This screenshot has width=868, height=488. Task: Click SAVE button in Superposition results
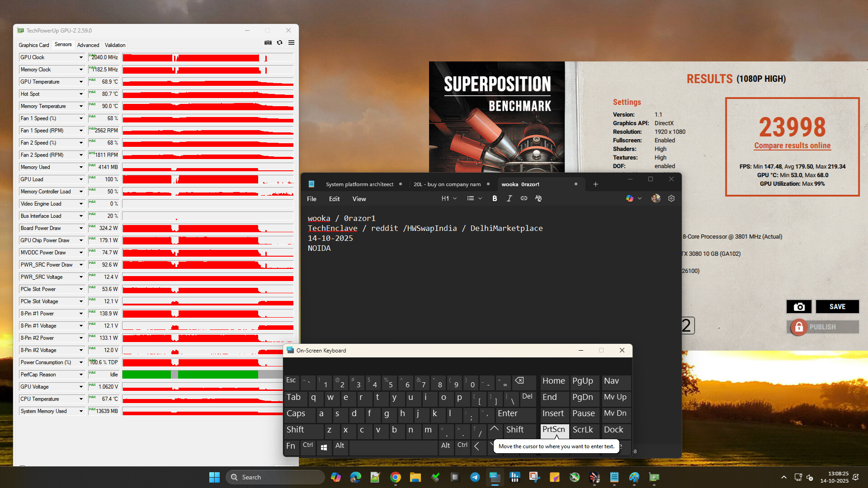pos(837,307)
